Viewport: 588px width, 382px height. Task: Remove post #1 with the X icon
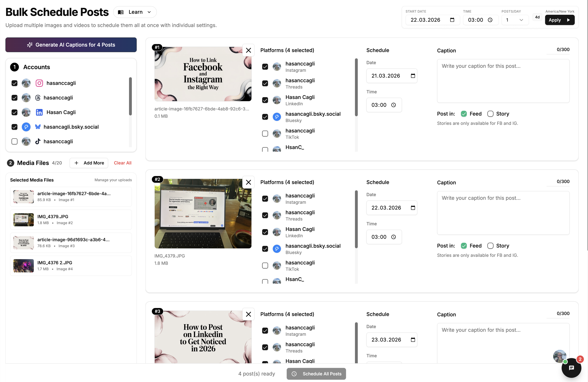(x=248, y=50)
